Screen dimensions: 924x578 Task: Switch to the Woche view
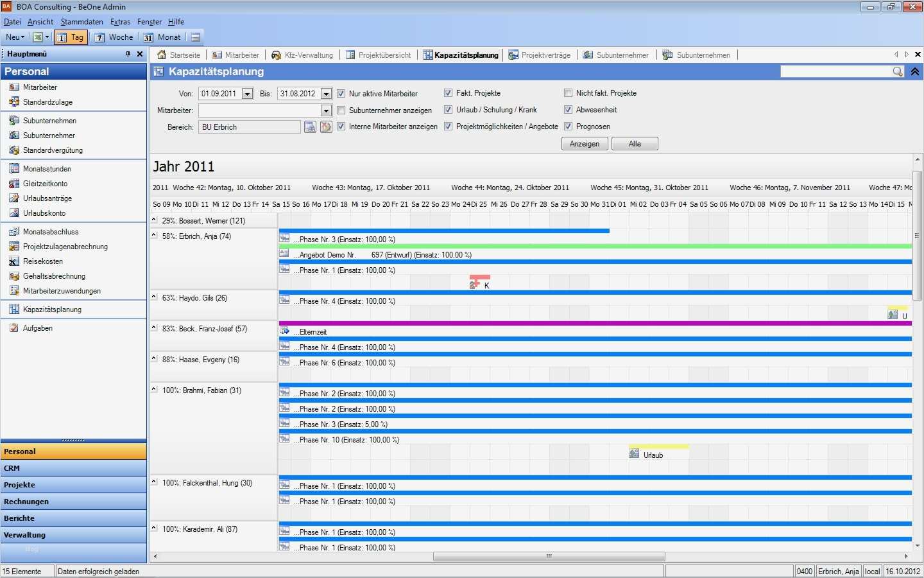[114, 37]
